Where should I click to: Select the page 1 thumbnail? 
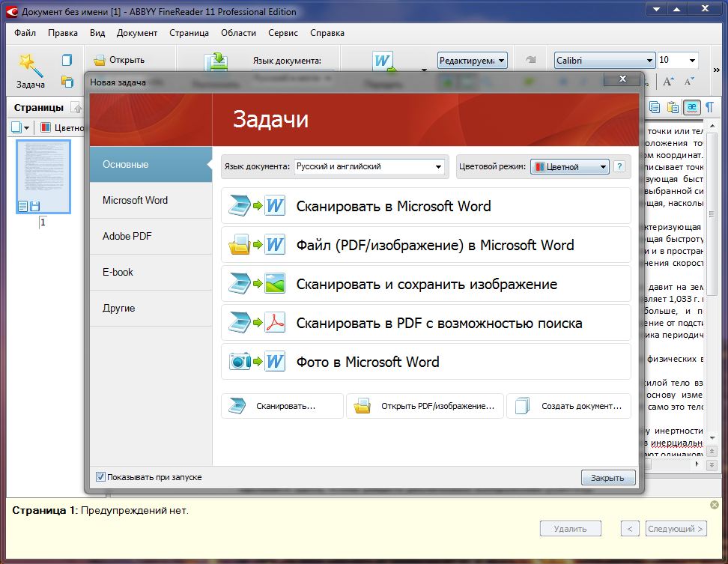coord(43,177)
